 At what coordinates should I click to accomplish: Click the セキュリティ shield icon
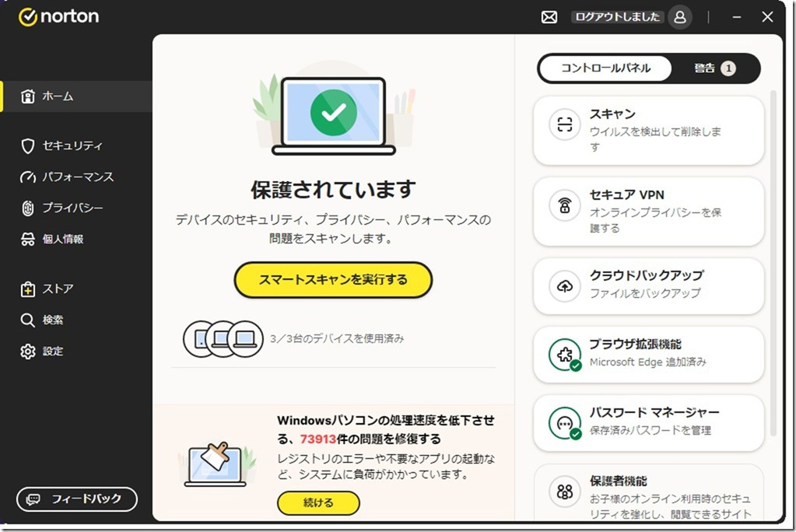click(27, 146)
